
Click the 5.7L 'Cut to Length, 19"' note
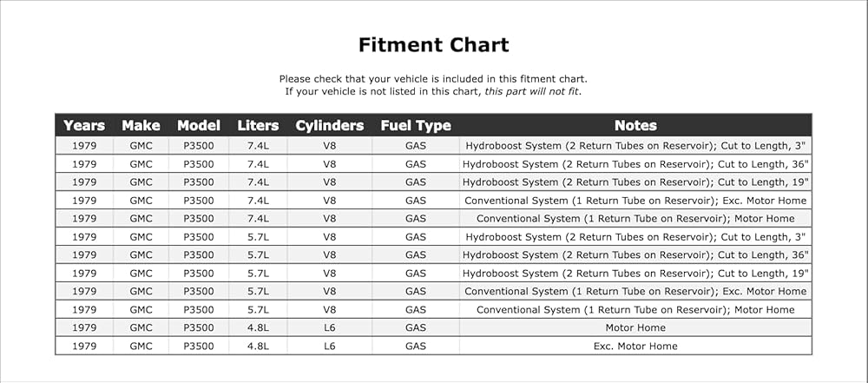point(635,274)
